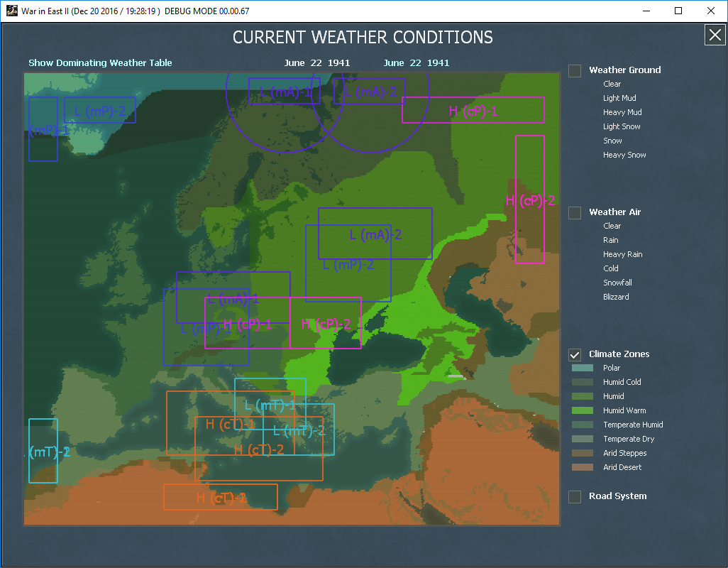
Task: Click the L (mP)-2 label near Iceland
Action: 100,111
